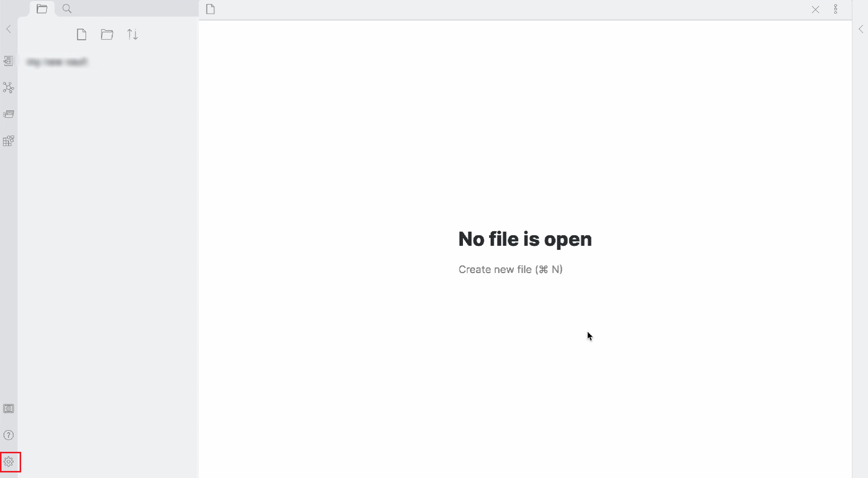Click Create new file link
868x478 pixels.
tap(510, 269)
